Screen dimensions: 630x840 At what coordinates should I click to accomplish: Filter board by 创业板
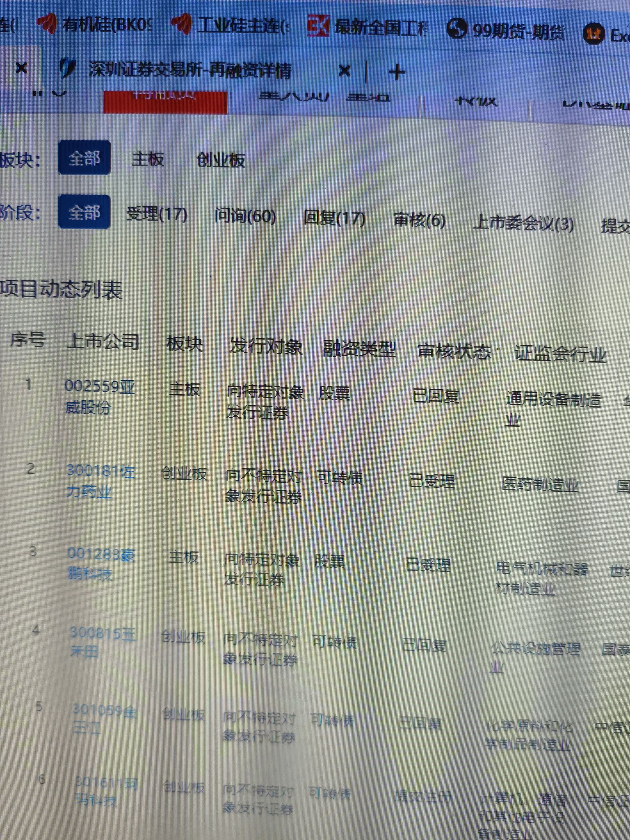click(x=221, y=160)
